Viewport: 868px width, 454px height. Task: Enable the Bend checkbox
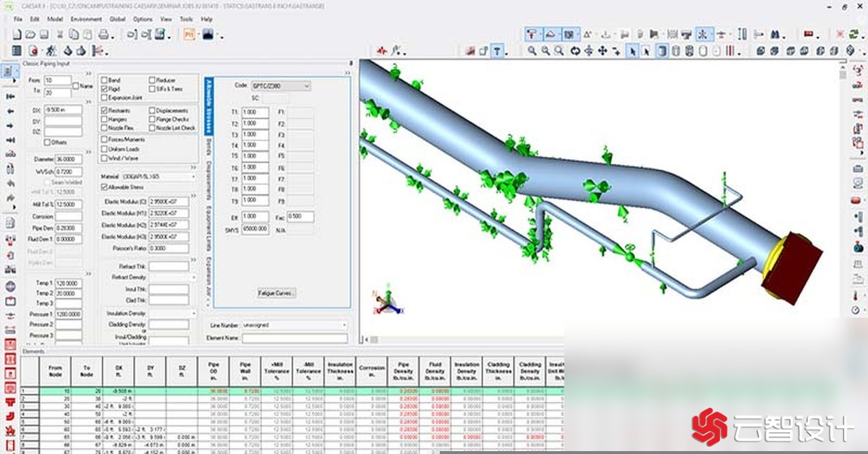click(105, 80)
